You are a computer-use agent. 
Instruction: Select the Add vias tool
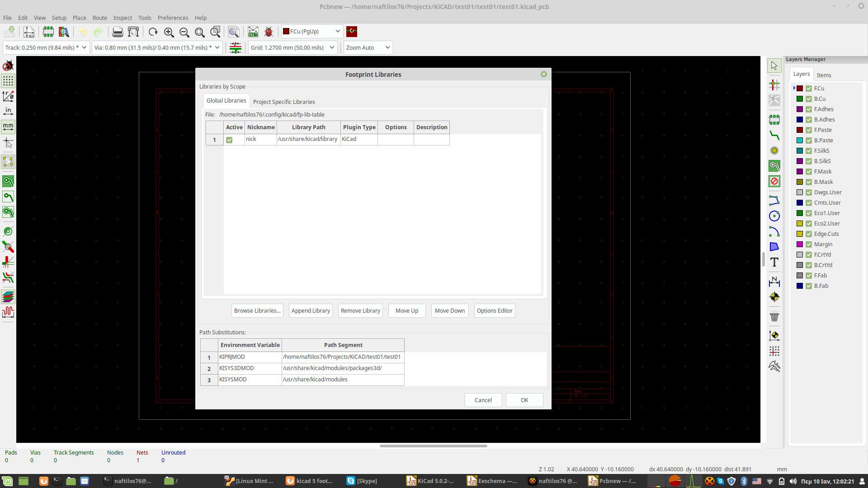774,150
